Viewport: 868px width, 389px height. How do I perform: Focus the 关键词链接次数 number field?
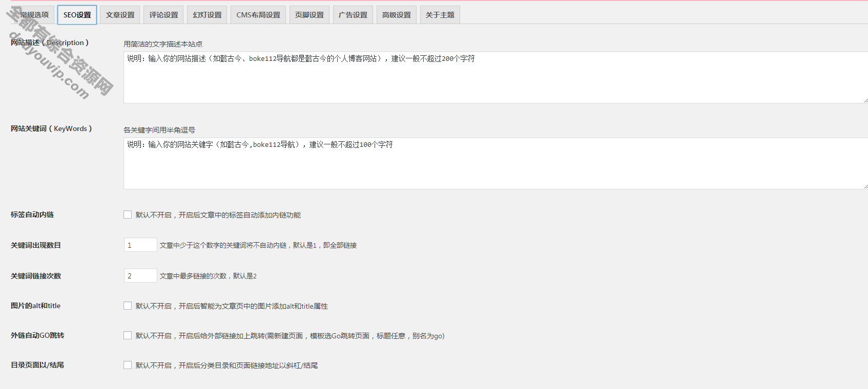(x=140, y=275)
